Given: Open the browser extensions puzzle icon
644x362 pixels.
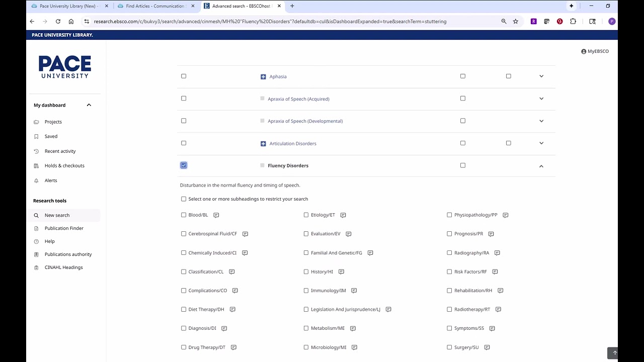Looking at the screenshot, I should tap(573, 21).
